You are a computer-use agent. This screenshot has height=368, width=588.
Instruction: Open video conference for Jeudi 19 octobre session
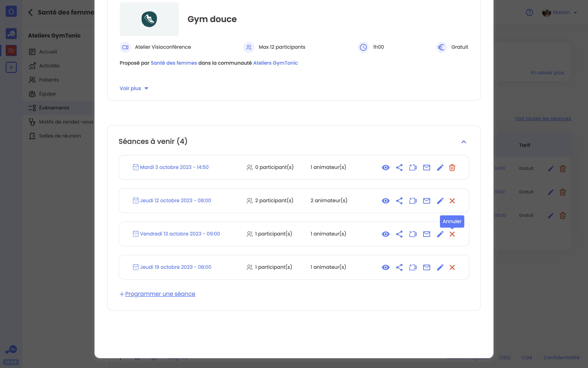(413, 267)
